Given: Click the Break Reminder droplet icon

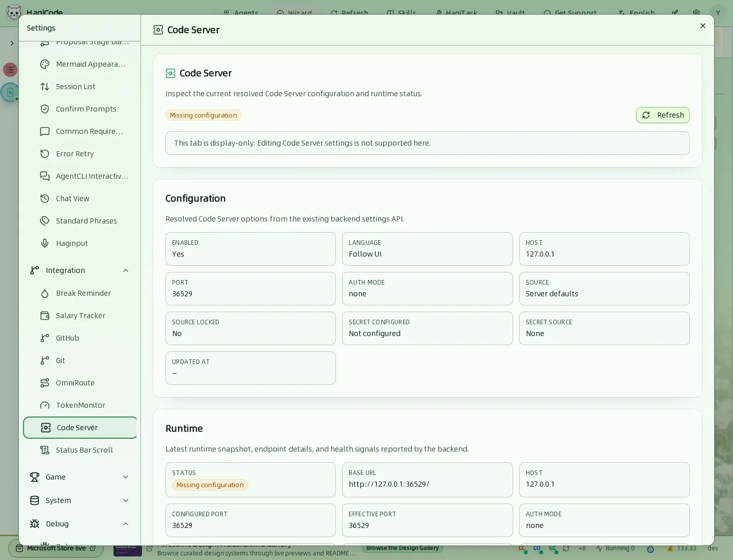Looking at the screenshot, I should (x=45, y=293).
